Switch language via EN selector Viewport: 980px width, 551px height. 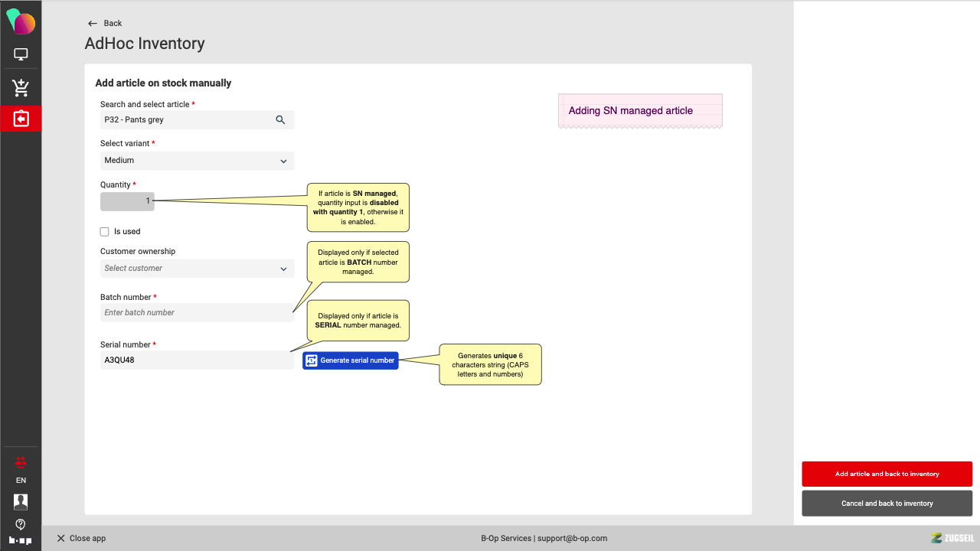click(21, 481)
